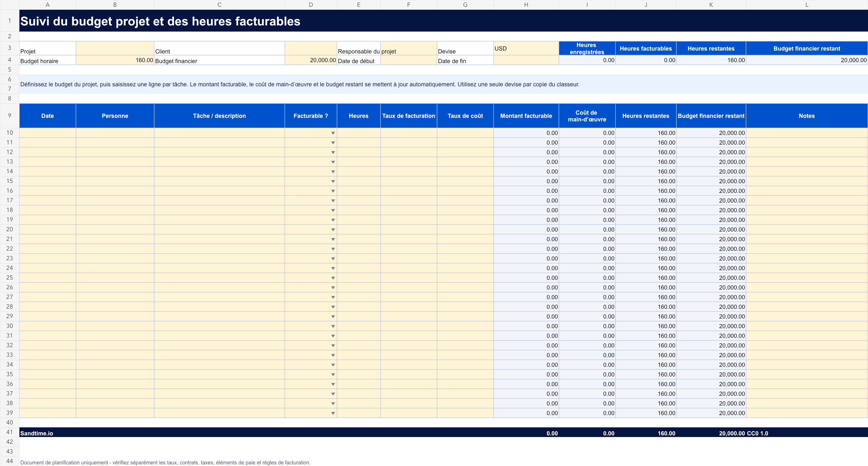Select column C header
Image resolution: width=868 pixels, height=466 pixels.
219,5
